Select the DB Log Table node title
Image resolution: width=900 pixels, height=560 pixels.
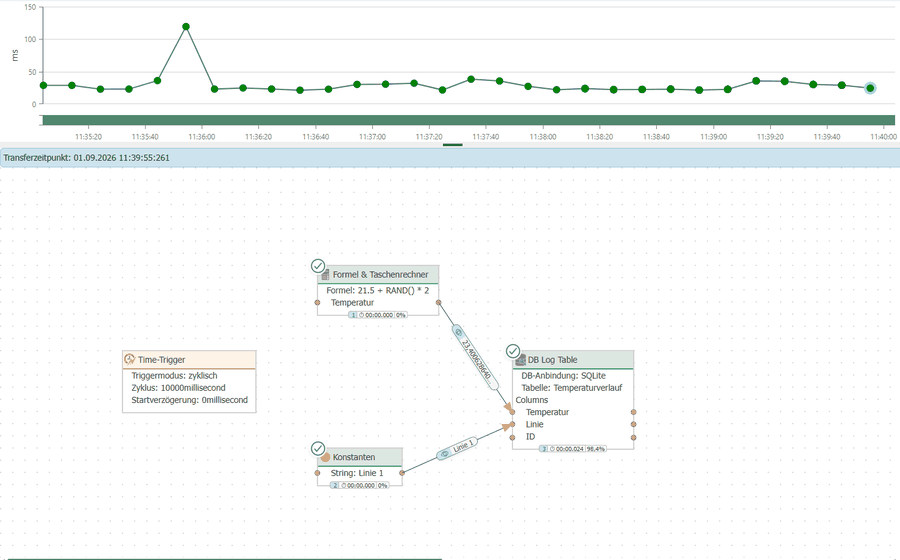coord(552,360)
